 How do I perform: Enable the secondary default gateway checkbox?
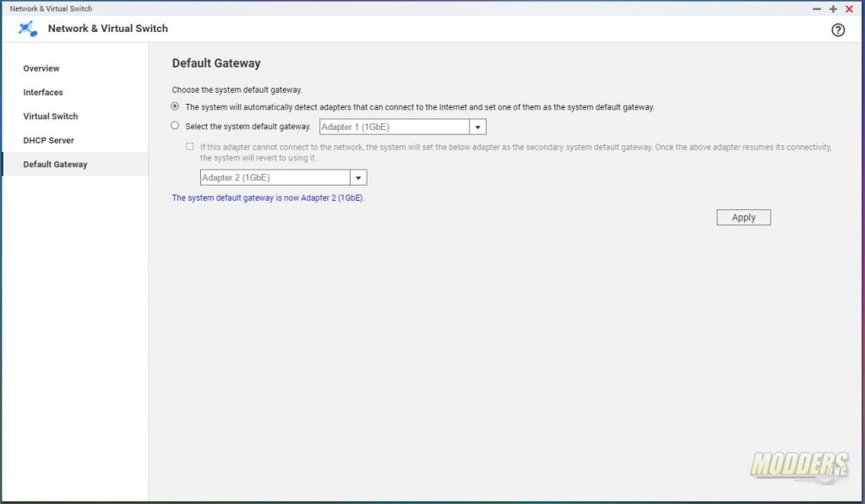pos(190,147)
